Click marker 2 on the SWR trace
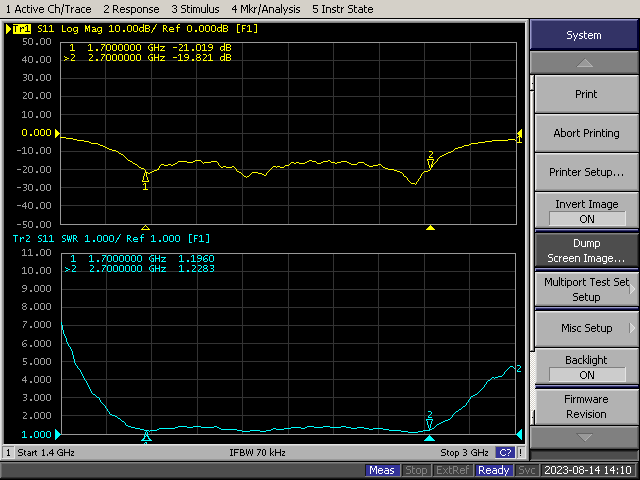Viewport: 640px width, 480px height. click(x=429, y=420)
